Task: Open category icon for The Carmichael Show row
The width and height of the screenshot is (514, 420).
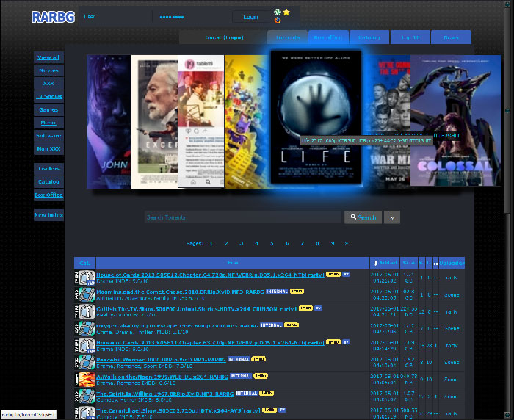Action: 84,413
